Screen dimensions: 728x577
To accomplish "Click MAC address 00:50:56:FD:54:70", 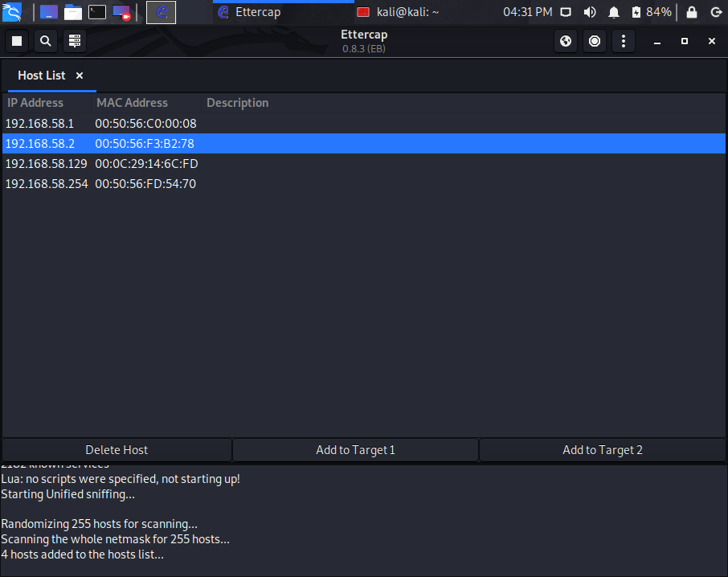I will click(x=145, y=184).
